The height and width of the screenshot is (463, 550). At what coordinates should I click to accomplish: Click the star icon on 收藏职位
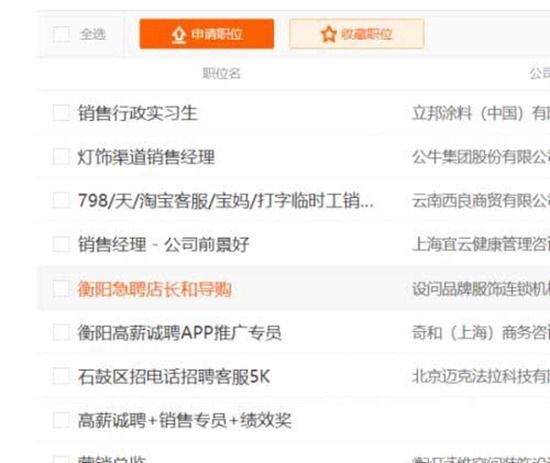tap(329, 34)
